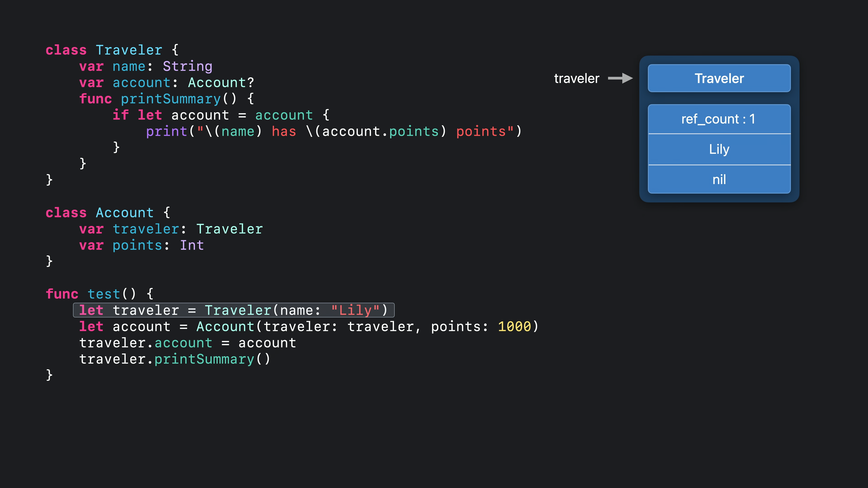
Task: Click 'traveler.printSummary()' call line
Action: click(x=175, y=359)
